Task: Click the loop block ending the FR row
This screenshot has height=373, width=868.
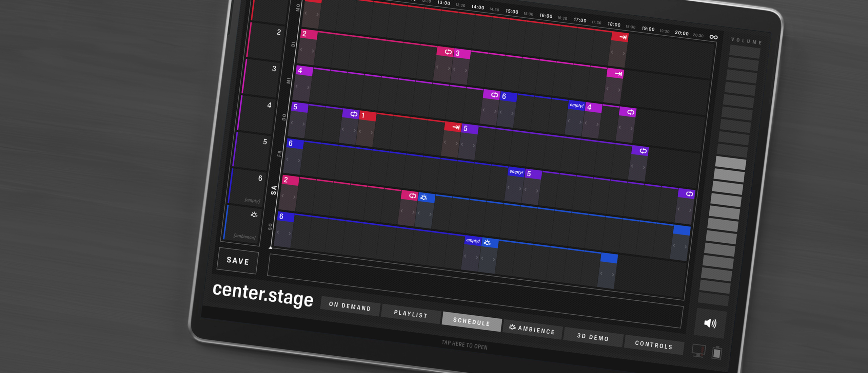Action: click(687, 193)
